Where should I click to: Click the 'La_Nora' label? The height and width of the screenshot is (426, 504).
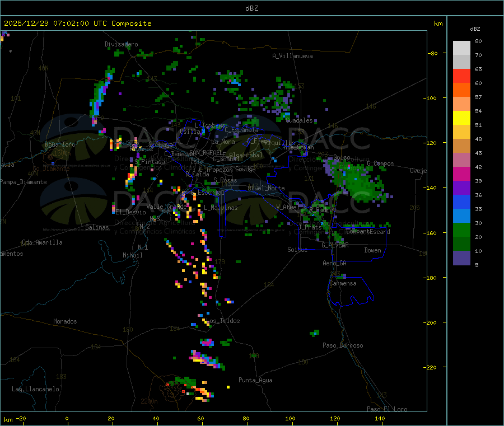(223, 142)
